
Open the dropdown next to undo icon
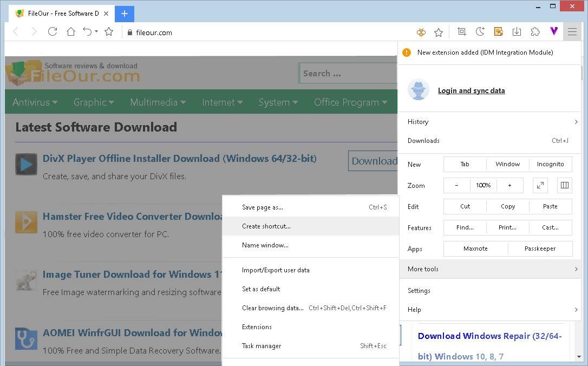(96, 31)
